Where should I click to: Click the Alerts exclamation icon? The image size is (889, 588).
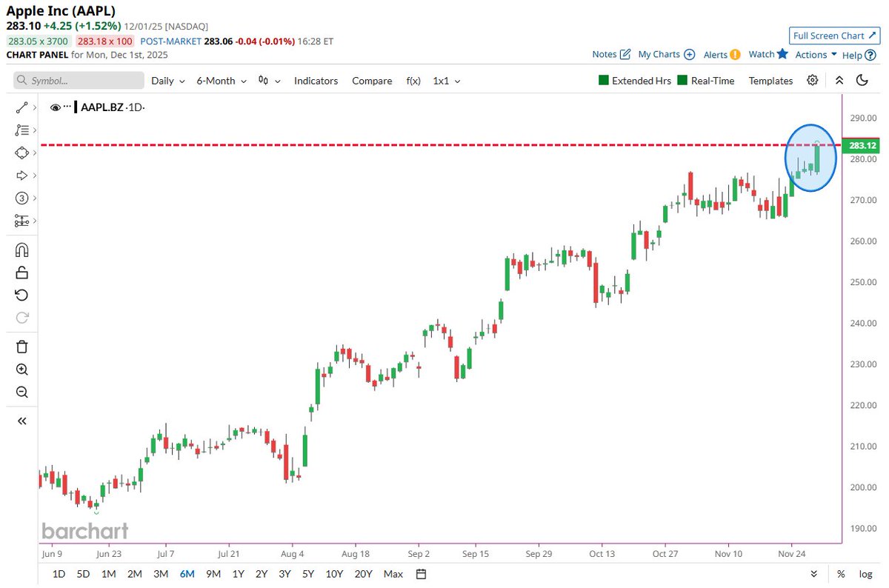pyautogui.click(x=735, y=54)
